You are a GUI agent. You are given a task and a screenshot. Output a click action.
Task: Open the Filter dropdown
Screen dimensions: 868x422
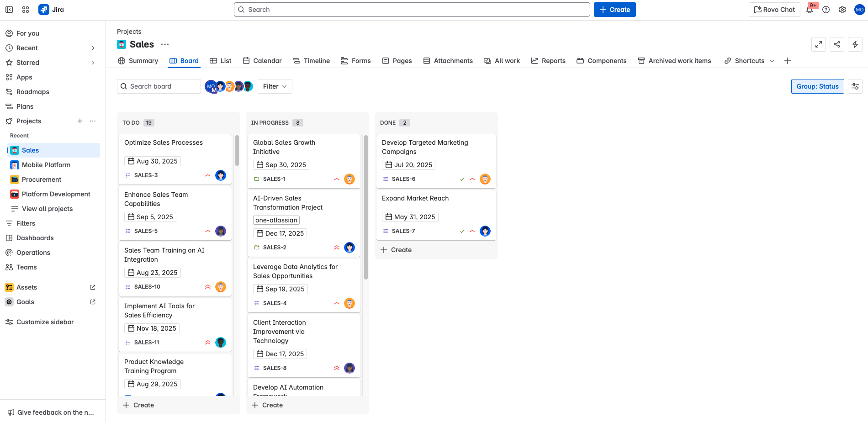click(x=275, y=86)
